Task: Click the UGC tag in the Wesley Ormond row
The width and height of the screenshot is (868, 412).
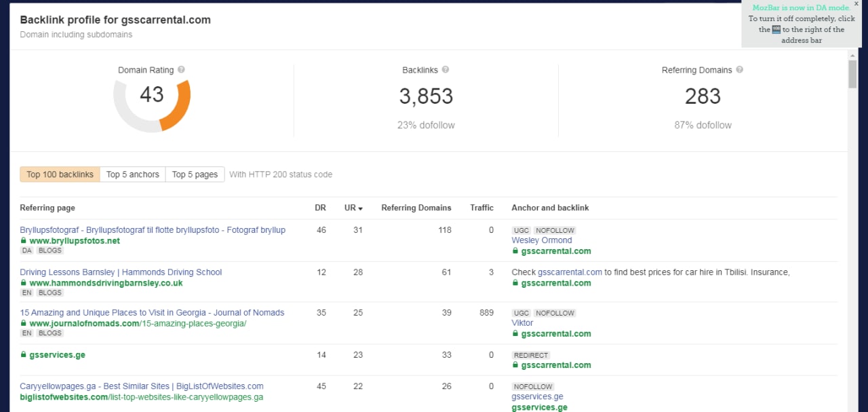Action: [521, 230]
